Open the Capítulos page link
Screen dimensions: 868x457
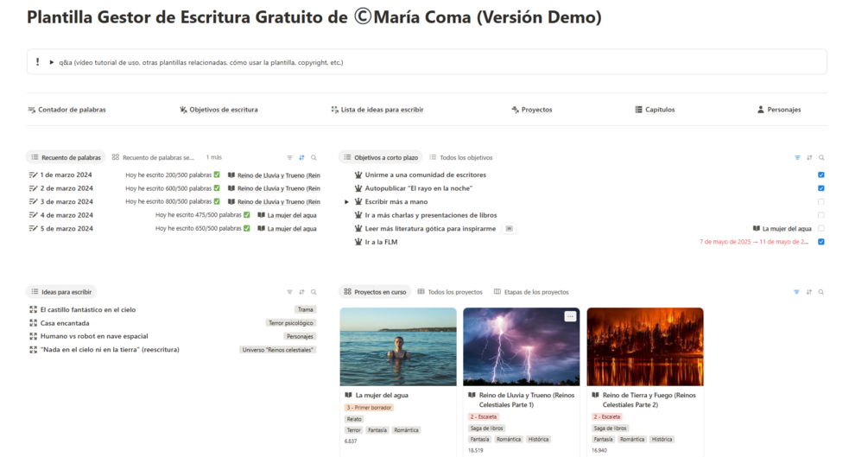point(655,110)
